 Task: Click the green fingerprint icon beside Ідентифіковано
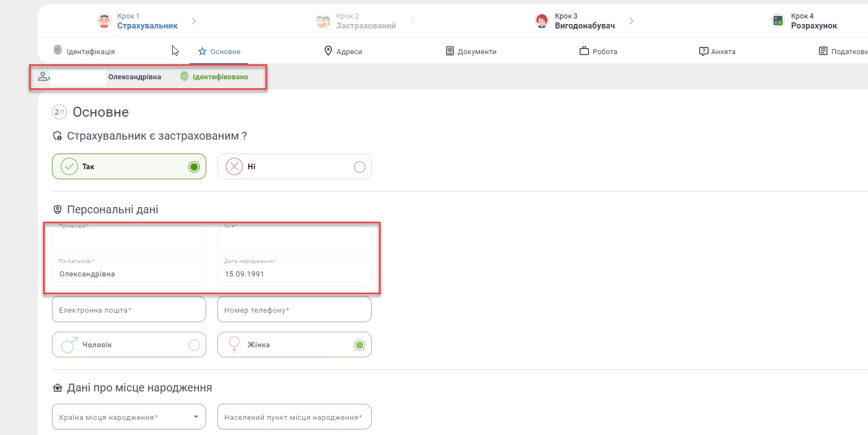[184, 77]
